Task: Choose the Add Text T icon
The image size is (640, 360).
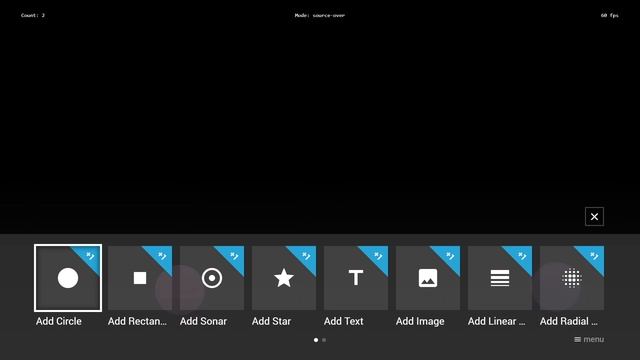Action: [356, 278]
